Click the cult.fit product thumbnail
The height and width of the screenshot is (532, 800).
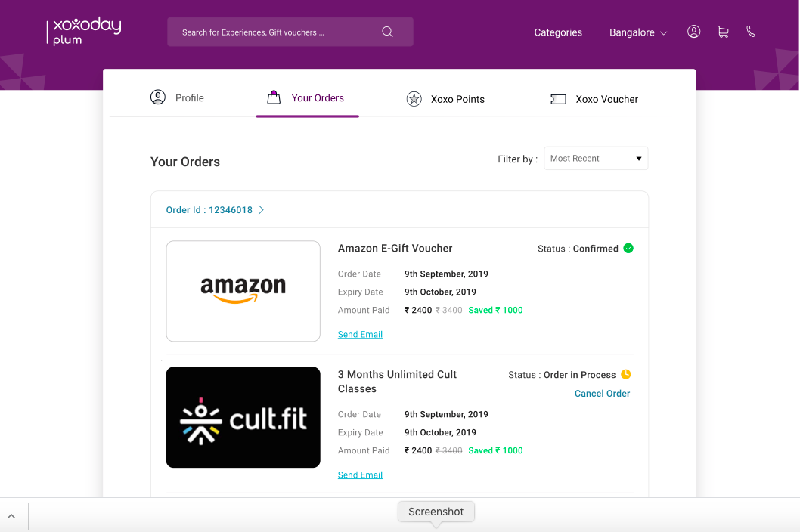243,417
